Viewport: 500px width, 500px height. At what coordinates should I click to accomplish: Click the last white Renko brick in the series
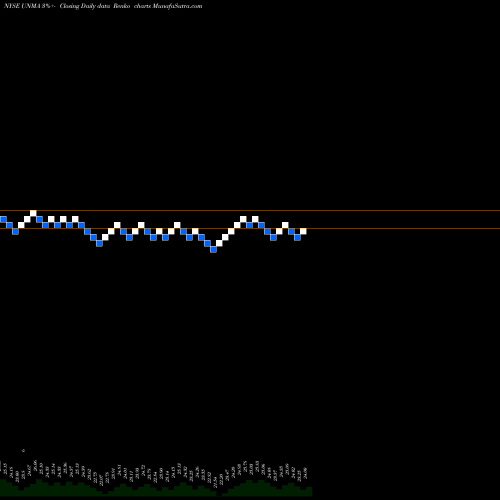click(303, 231)
